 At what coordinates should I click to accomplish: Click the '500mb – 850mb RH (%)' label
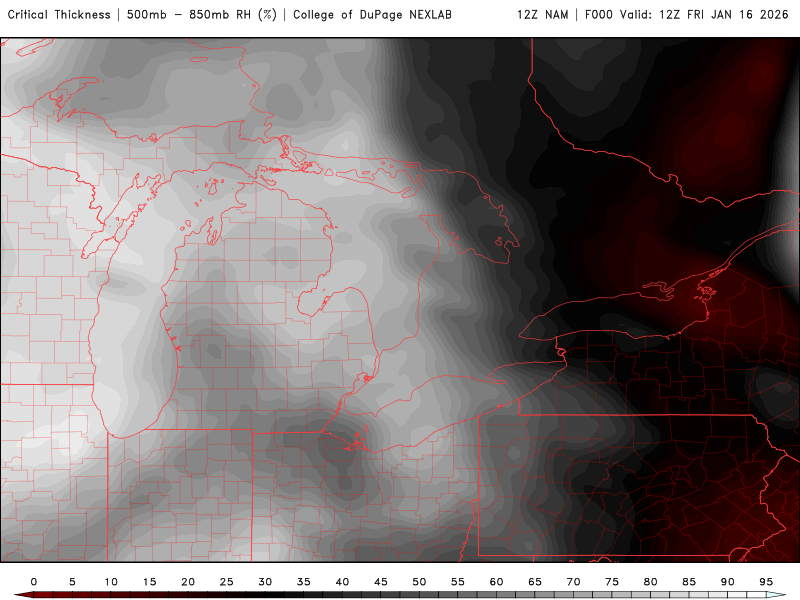(x=202, y=15)
